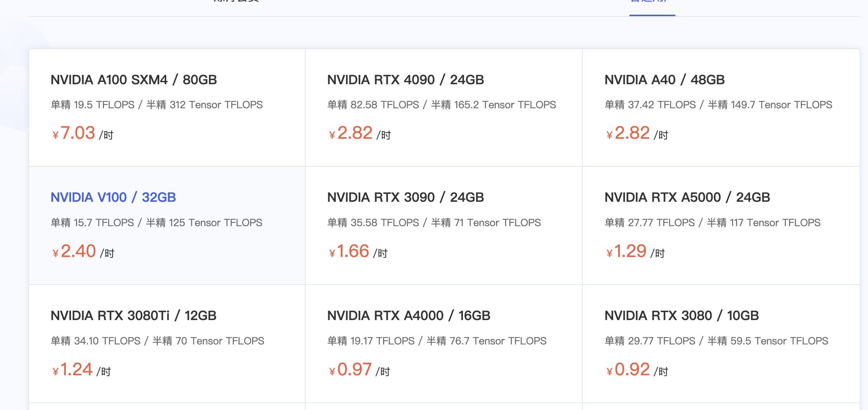The width and height of the screenshot is (868, 410).
Task: Select the ¥0.92 price on the RTX 3080 card
Action: (x=637, y=370)
